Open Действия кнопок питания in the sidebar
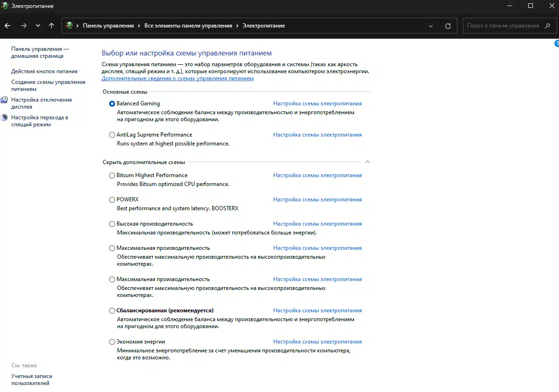This screenshot has width=559, height=392. click(44, 71)
